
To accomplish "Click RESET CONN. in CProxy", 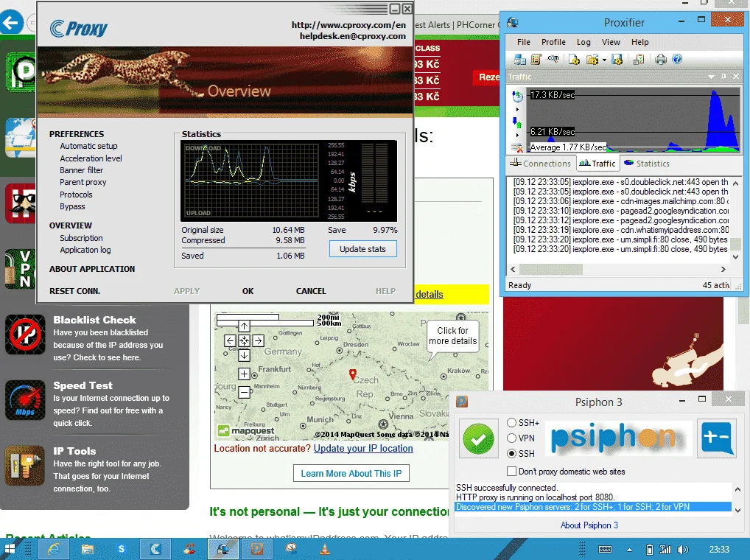I will tap(74, 291).
